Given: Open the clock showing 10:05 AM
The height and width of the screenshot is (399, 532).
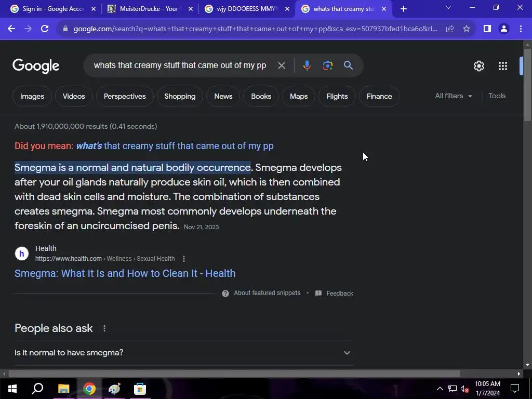Looking at the screenshot, I should (487, 389).
